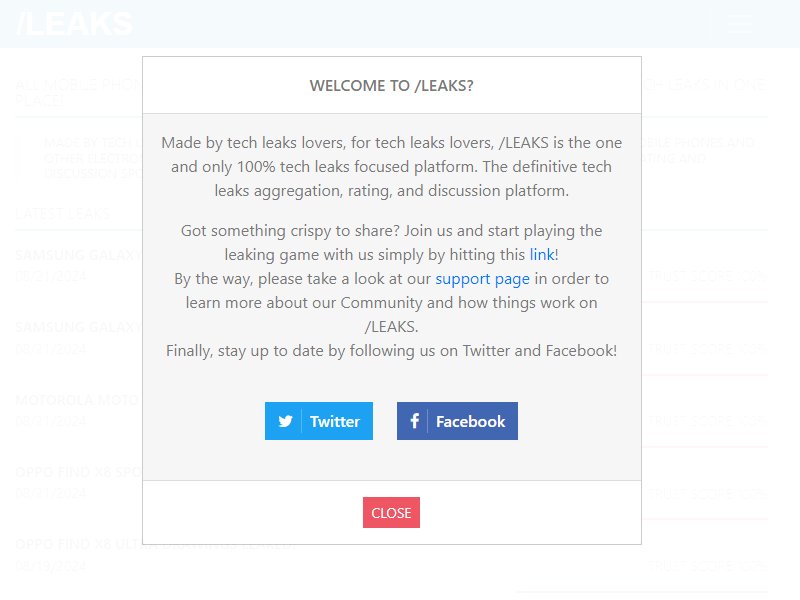This screenshot has width=800, height=600.
Task: Click the trust score of the first Samsung leak
Action: pyautogui.click(x=708, y=277)
